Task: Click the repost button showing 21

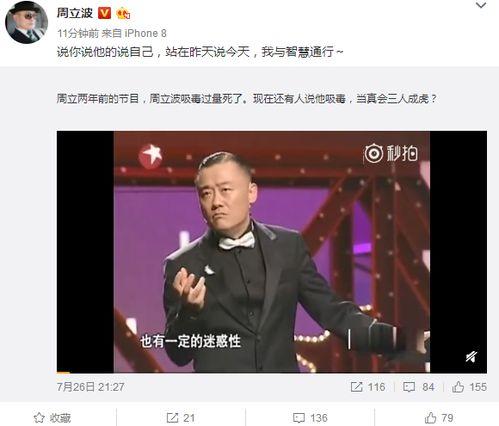Action: pyautogui.click(x=181, y=418)
